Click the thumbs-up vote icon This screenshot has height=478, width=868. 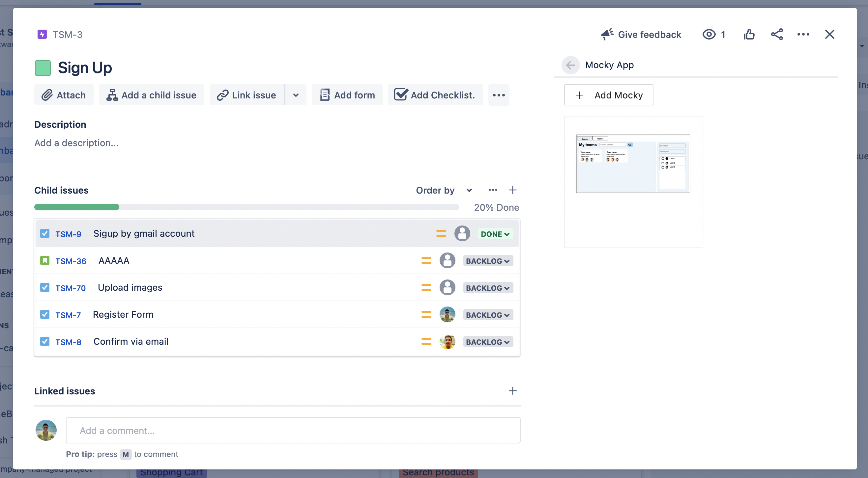point(749,34)
